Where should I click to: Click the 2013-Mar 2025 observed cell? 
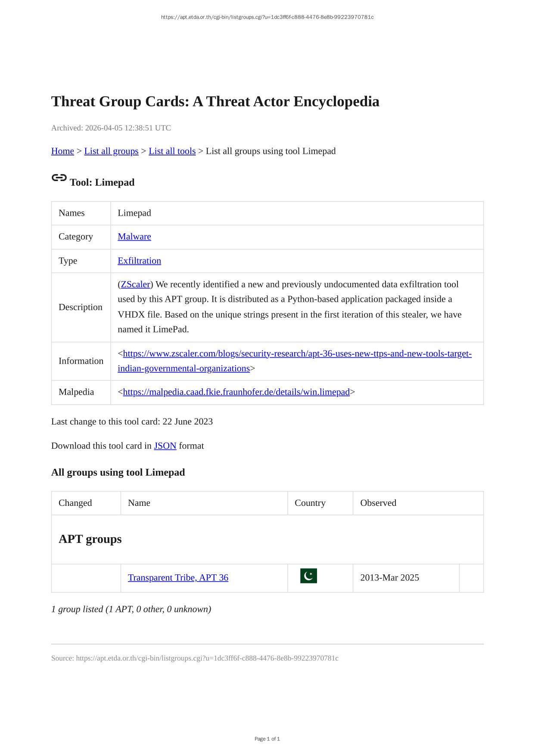(x=389, y=578)
